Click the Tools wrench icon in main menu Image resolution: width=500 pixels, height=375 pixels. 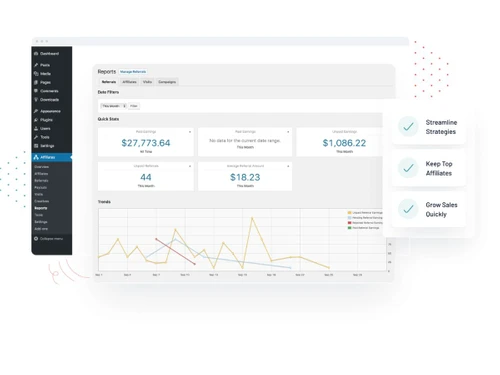(36, 137)
